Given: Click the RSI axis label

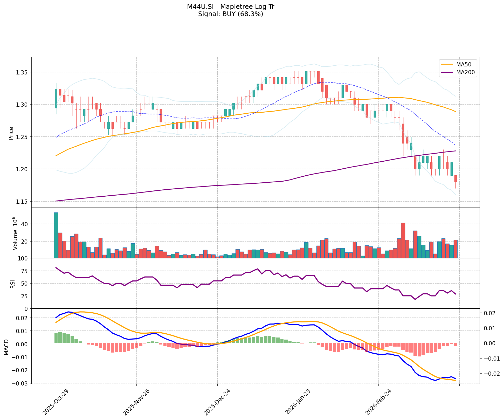Looking at the screenshot, I should [12, 284].
